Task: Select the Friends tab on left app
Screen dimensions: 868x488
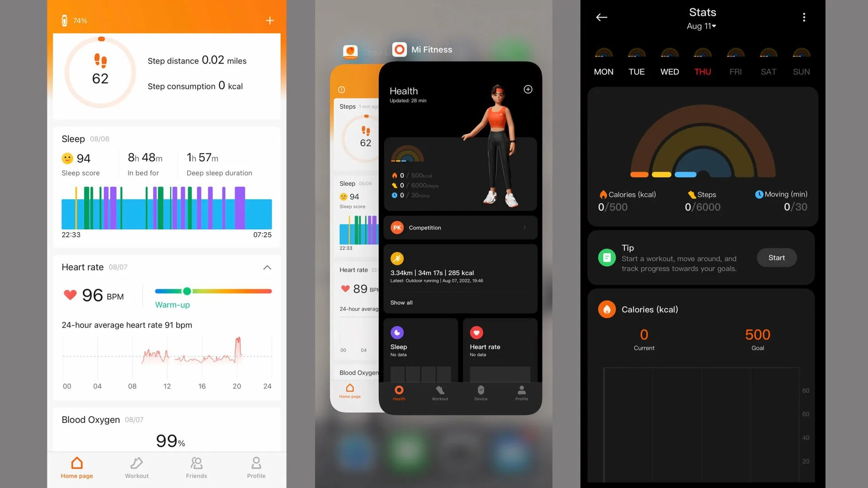Action: point(196,467)
